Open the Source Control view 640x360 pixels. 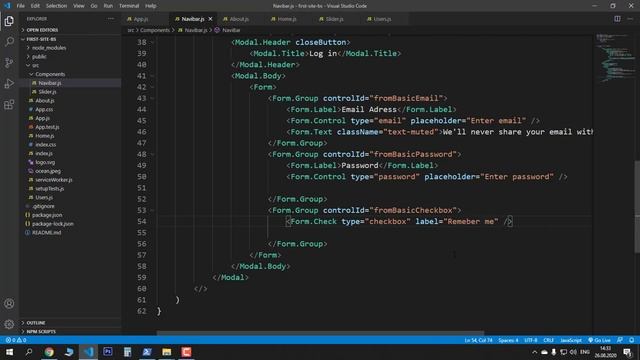[x=9, y=62]
